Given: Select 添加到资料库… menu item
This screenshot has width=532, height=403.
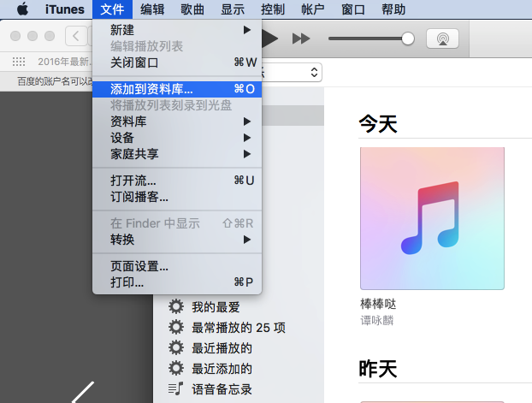Looking at the screenshot, I should [x=177, y=89].
